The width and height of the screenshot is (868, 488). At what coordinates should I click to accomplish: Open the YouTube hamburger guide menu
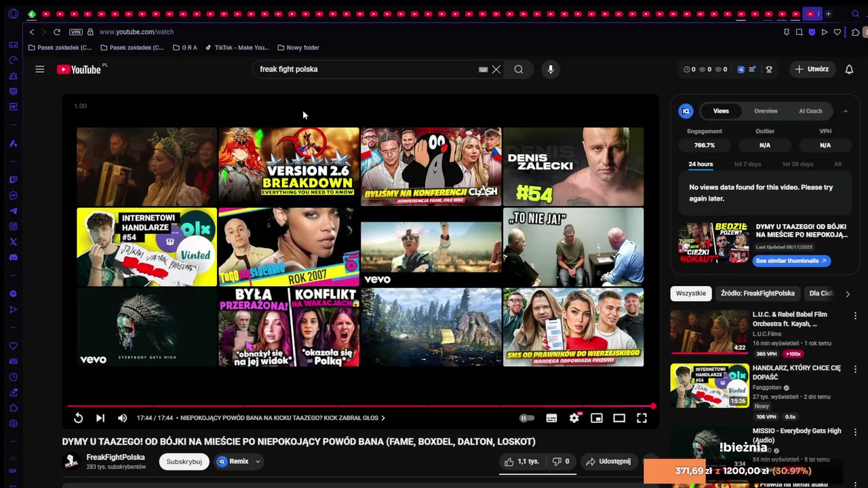coord(40,69)
